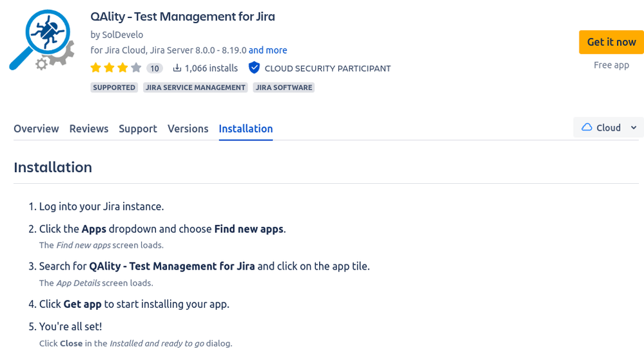644x358 pixels.
Task: Click the Get it now button
Action: [x=612, y=42]
